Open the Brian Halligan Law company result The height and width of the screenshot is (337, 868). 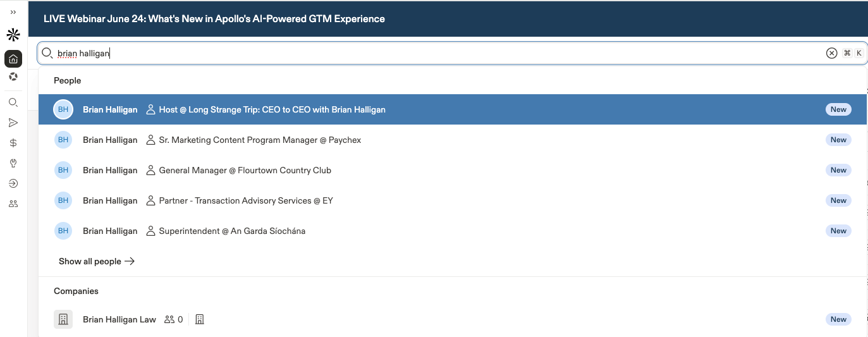[452, 319]
